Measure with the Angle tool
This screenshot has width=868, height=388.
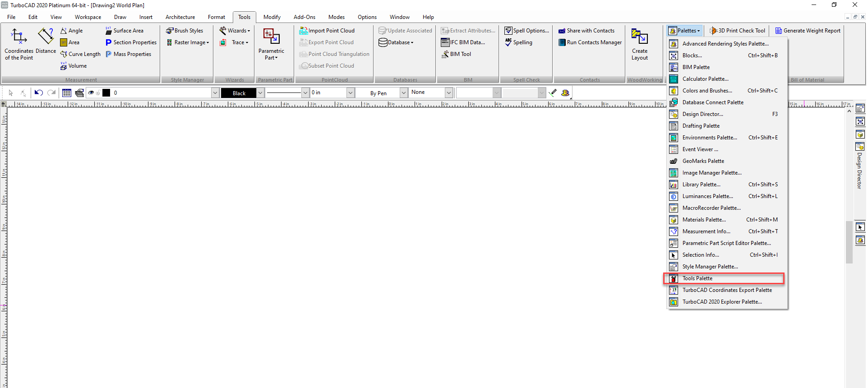(x=72, y=31)
